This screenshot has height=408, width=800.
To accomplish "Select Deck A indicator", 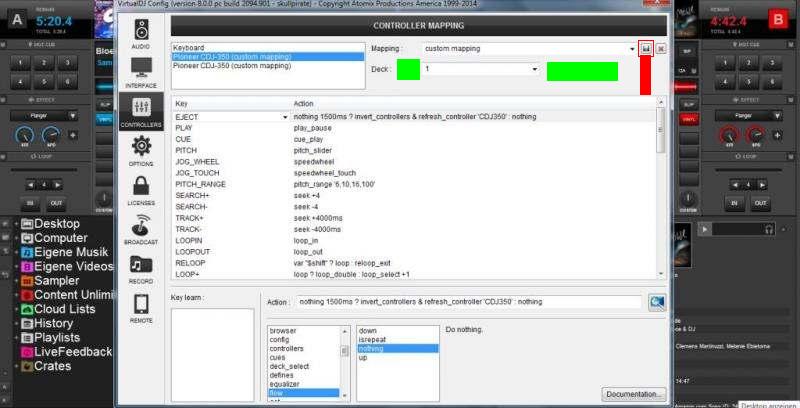I will point(17,20).
